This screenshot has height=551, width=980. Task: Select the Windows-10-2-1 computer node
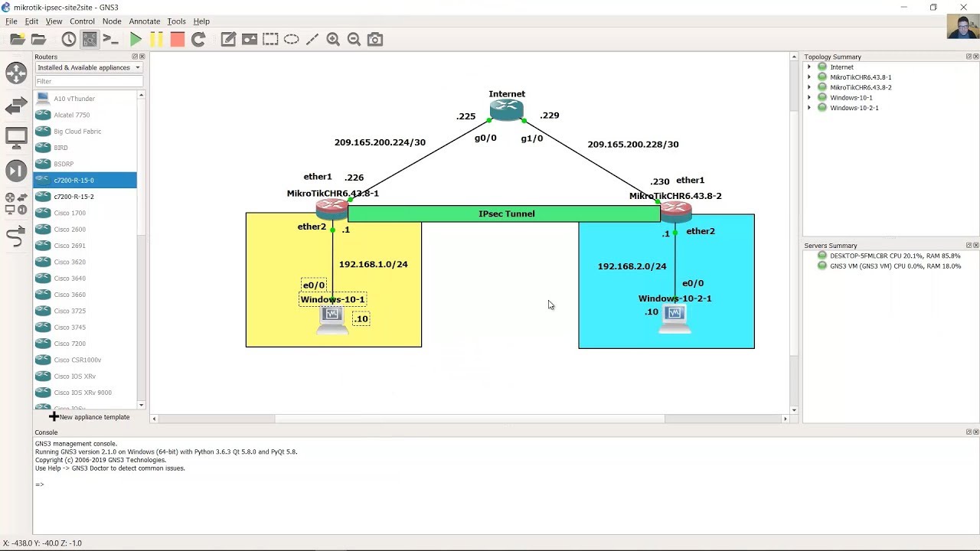[675, 319]
